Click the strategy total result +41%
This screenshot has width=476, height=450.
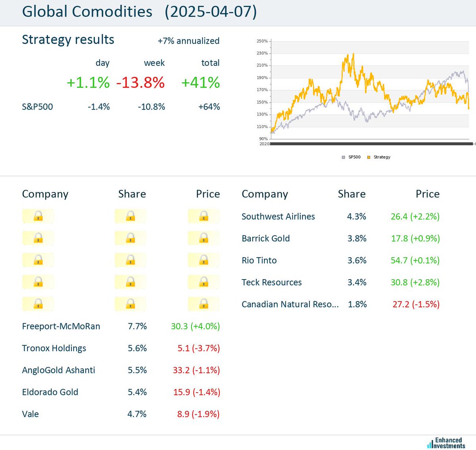[x=200, y=82]
